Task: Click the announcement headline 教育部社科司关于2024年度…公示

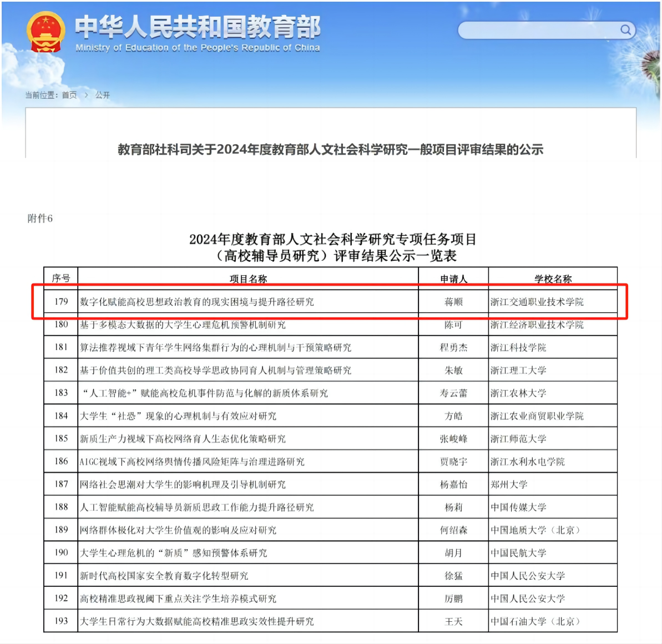Action: [331, 149]
